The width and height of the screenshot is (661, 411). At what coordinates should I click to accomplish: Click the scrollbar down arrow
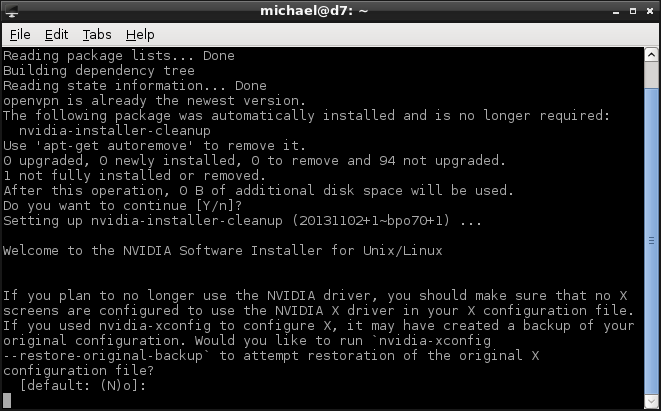[x=651, y=400]
